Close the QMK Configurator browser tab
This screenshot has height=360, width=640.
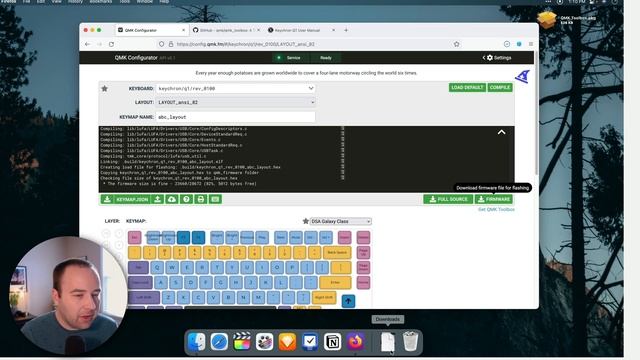(183, 30)
